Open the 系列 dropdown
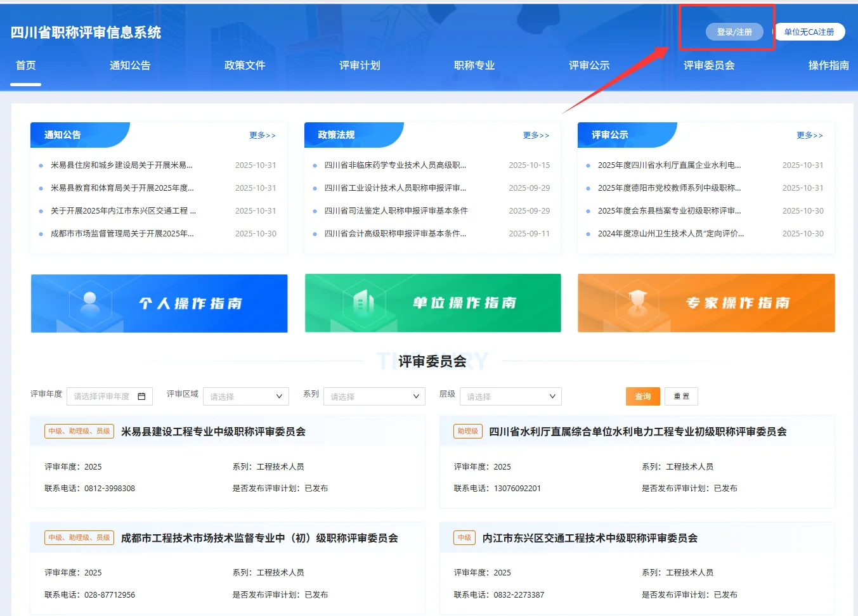The image size is (858, 616). (374, 396)
